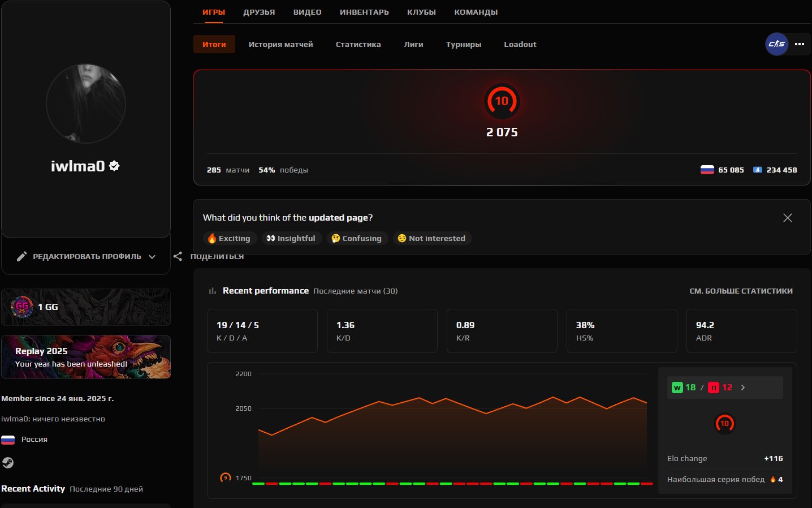This screenshot has height=508, width=812.
Task: Click the bar chart icon beside Recent performance
Action: pos(211,290)
